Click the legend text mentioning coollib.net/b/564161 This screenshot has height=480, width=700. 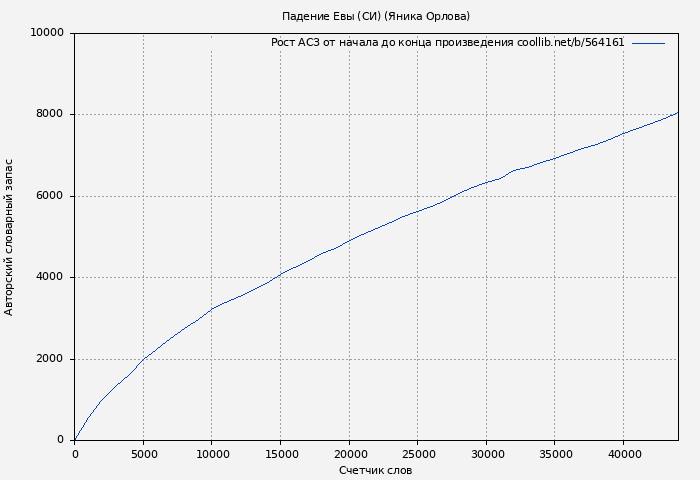(447, 43)
